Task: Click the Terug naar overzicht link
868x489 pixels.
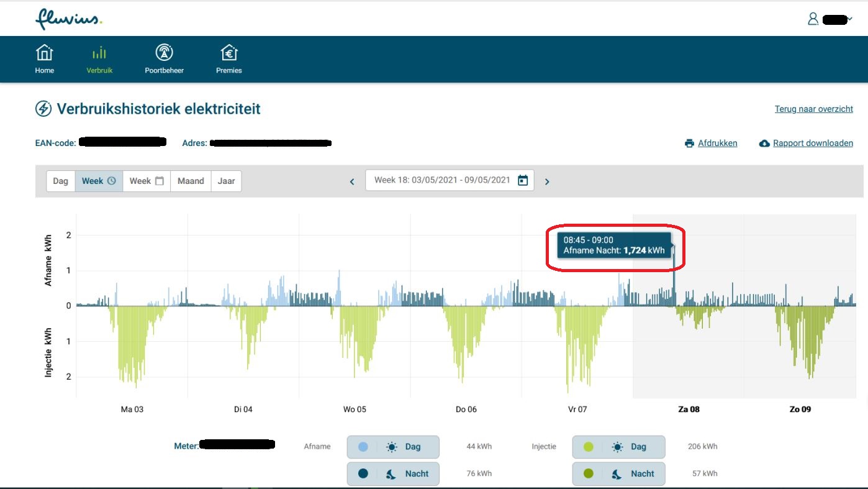Action: 813,109
